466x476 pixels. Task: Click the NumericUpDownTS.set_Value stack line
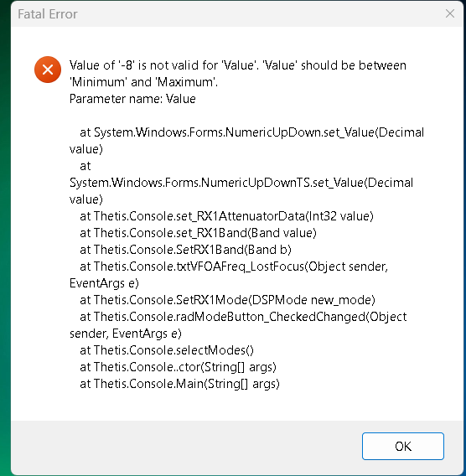click(241, 183)
